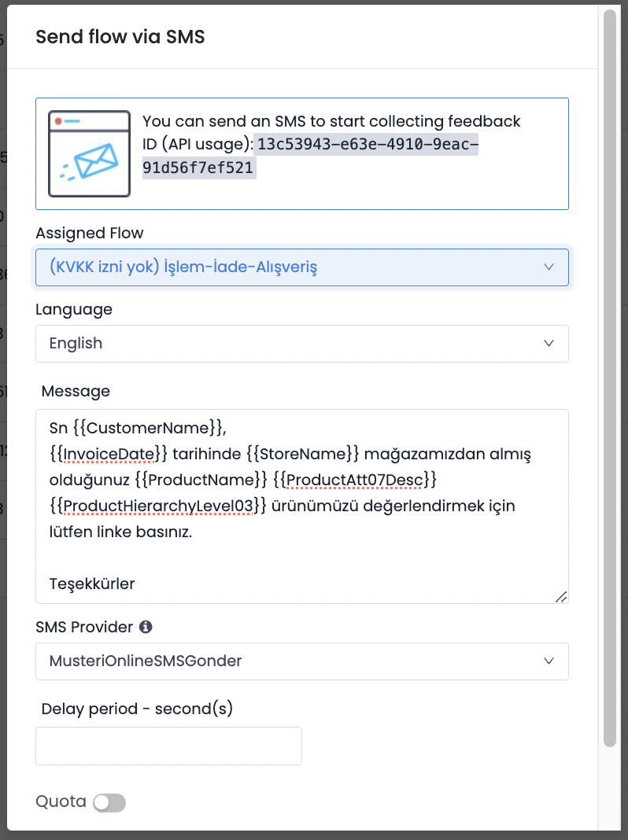628x840 pixels.
Task: Click the SMS envelope illustration icon
Action: tap(89, 153)
